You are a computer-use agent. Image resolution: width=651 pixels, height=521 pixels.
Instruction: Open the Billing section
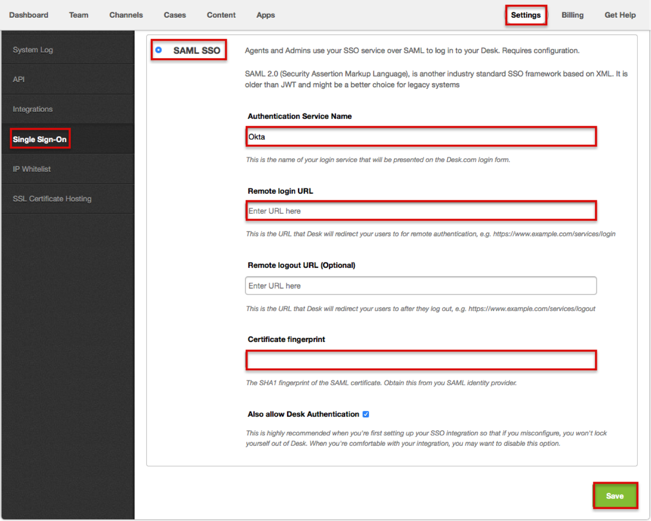point(572,15)
